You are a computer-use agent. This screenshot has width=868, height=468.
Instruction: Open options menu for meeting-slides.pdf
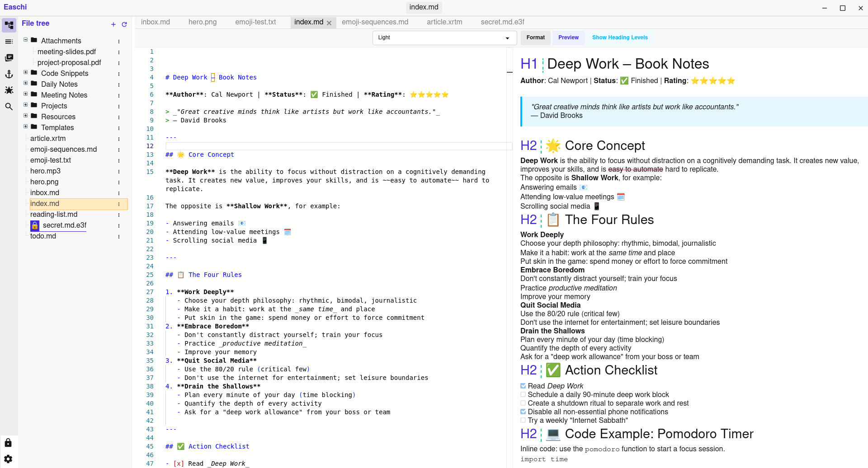[x=119, y=52]
